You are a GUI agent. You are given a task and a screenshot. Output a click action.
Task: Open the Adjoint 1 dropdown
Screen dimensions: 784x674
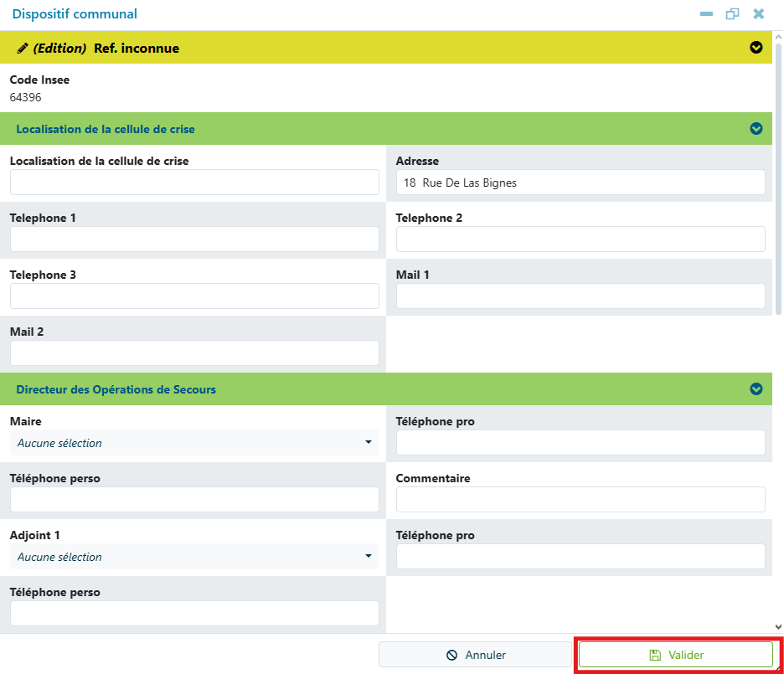pos(194,557)
